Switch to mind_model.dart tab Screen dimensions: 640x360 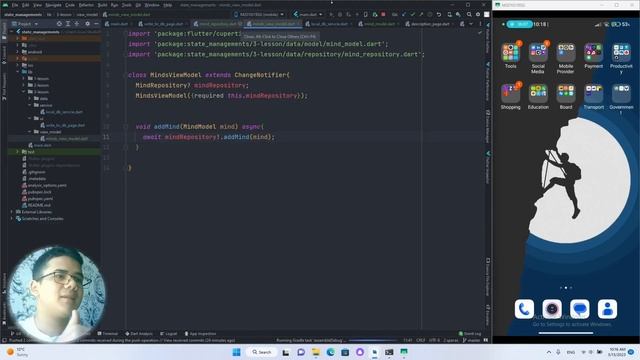point(380,24)
